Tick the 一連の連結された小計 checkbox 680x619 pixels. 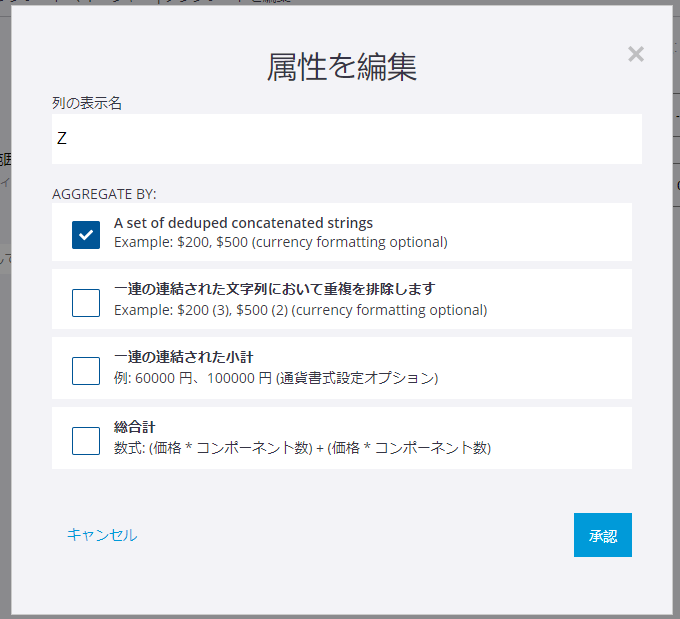tap(86, 370)
